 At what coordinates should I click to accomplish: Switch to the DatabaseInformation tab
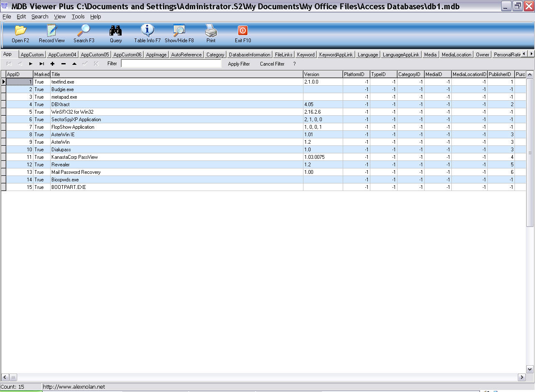click(x=250, y=55)
